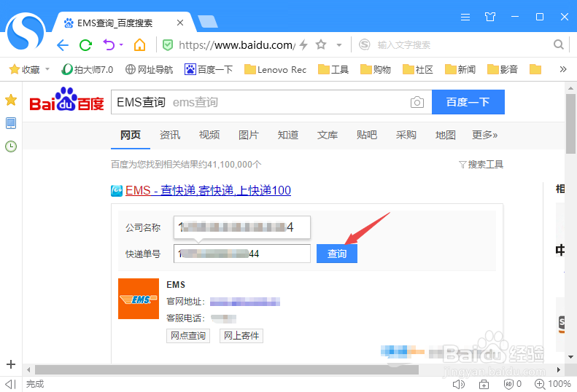Open the sidebar favorites star icon
This screenshot has height=392, width=577.
[x=11, y=100]
